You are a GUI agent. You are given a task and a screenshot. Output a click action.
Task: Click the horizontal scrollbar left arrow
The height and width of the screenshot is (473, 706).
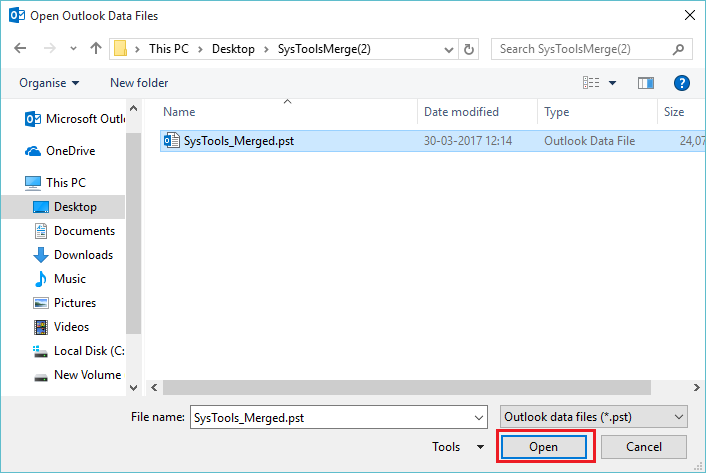coord(154,387)
